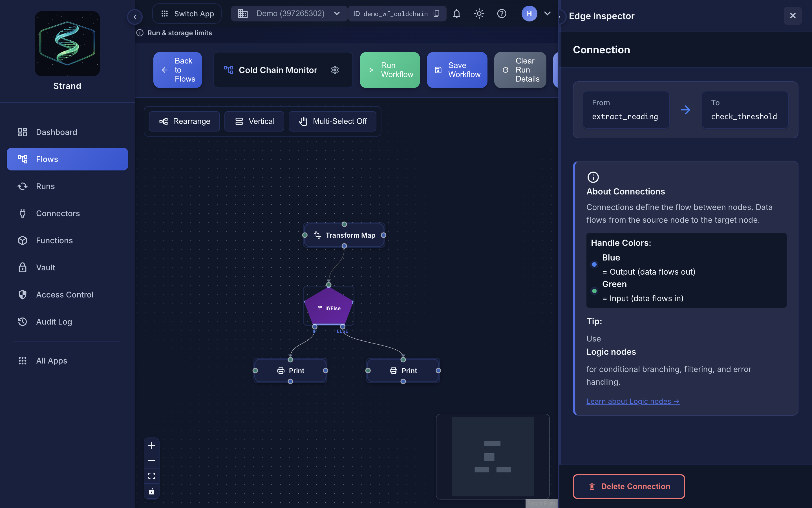Select the right Print node
The height and width of the screenshot is (508, 812).
point(403,371)
